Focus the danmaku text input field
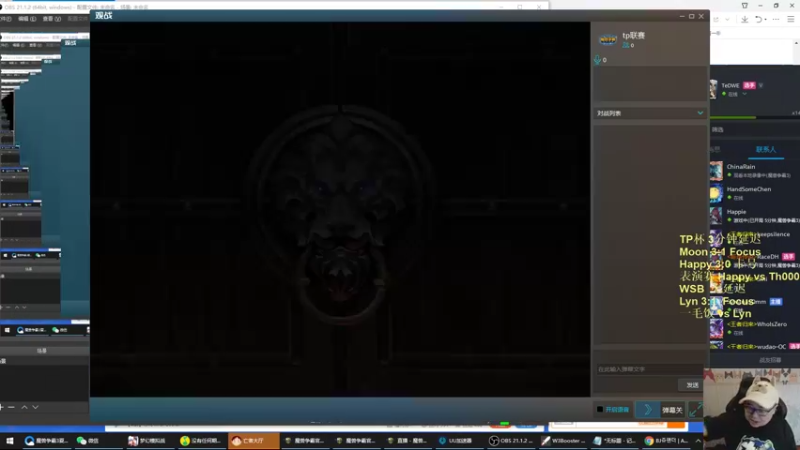The width and height of the screenshot is (800, 450). tap(648, 369)
